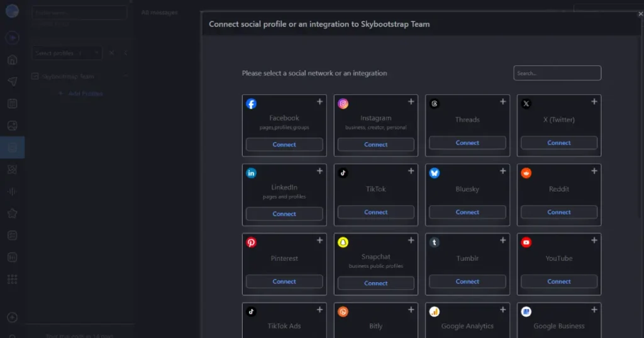Open the publish paper plane icon
644x338 pixels.
click(13, 82)
